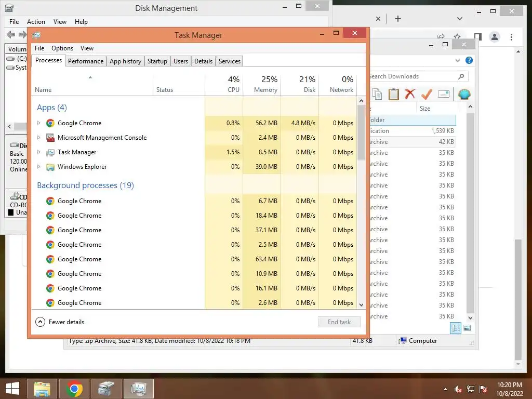Select background Chrome process using 6.7 MB
532x399 pixels.
click(x=194, y=201)
